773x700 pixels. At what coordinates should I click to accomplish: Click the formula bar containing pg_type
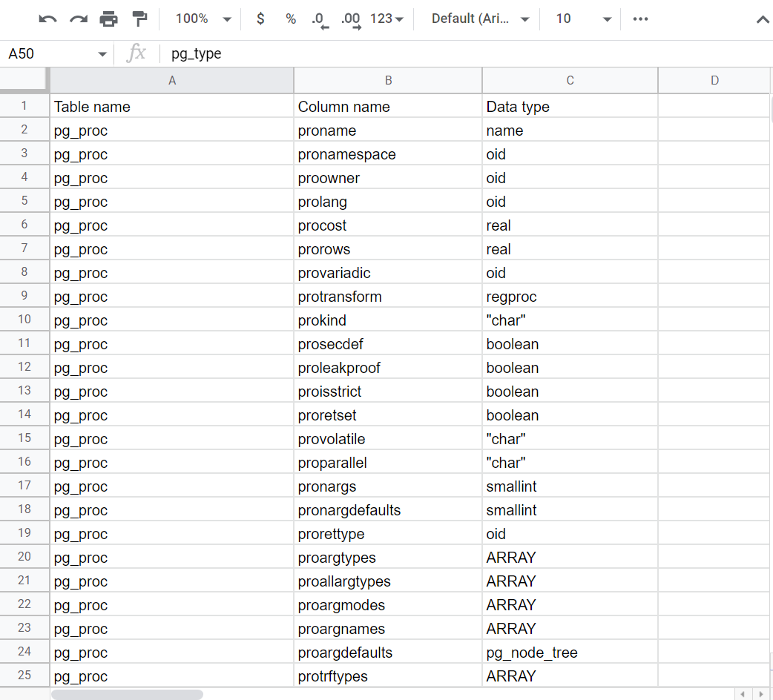[445, 54]
